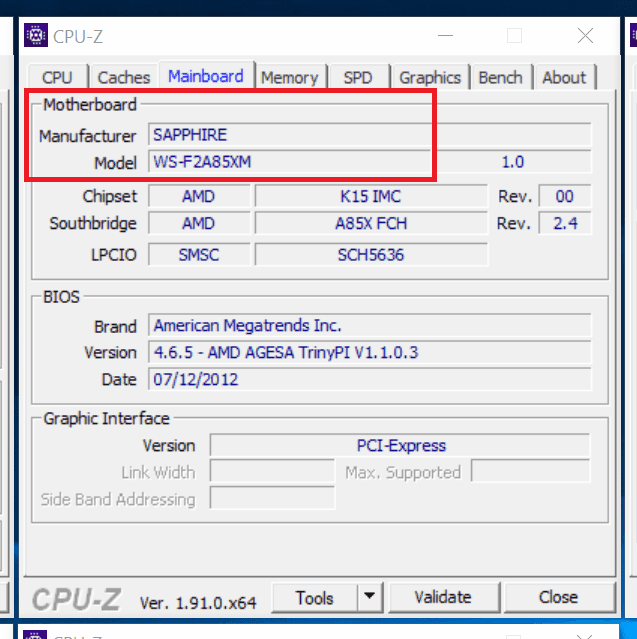Click the K15 IMC chipset value
The height and width of the screenshot is (639, 637).
[x=371, y=196]
